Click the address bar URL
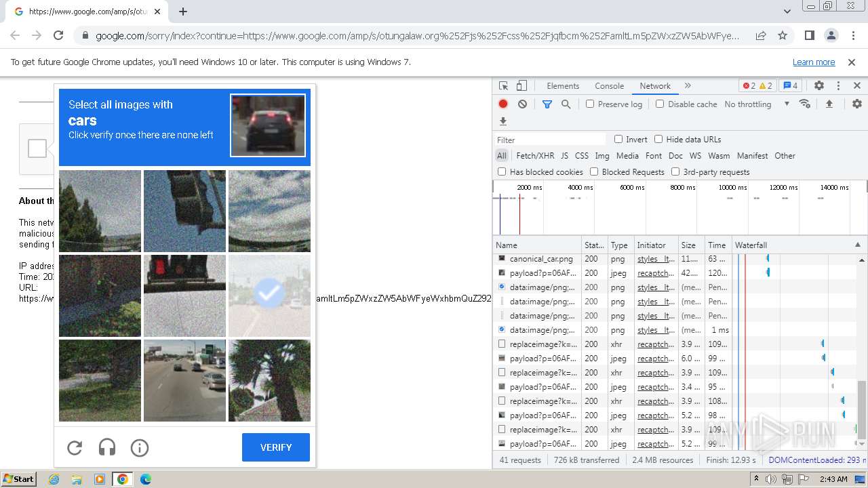The image size is (868, 488). 417,36
